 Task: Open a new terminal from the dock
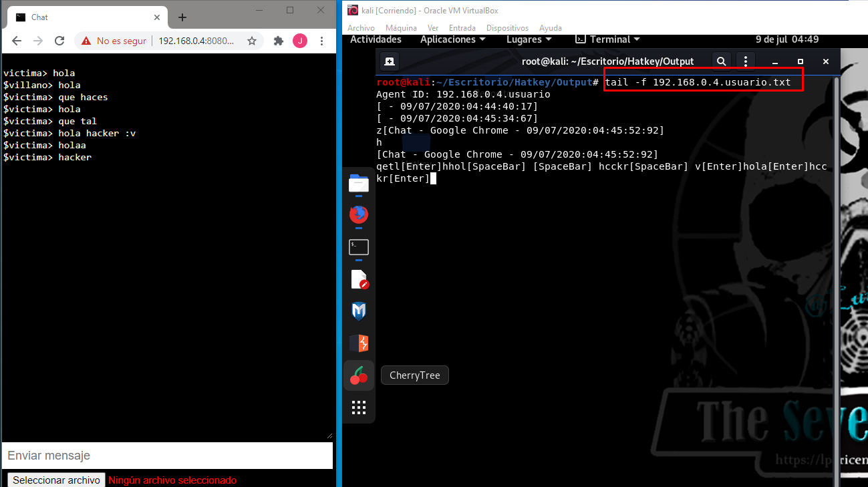click(359, 247)
